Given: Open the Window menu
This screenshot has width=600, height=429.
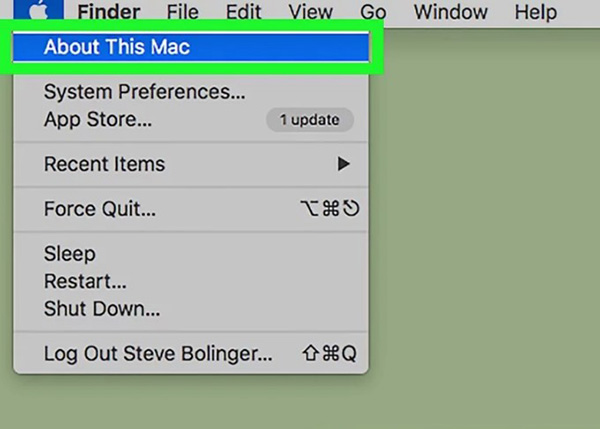Looking at the screenshot, I should [x=450, y=13].
